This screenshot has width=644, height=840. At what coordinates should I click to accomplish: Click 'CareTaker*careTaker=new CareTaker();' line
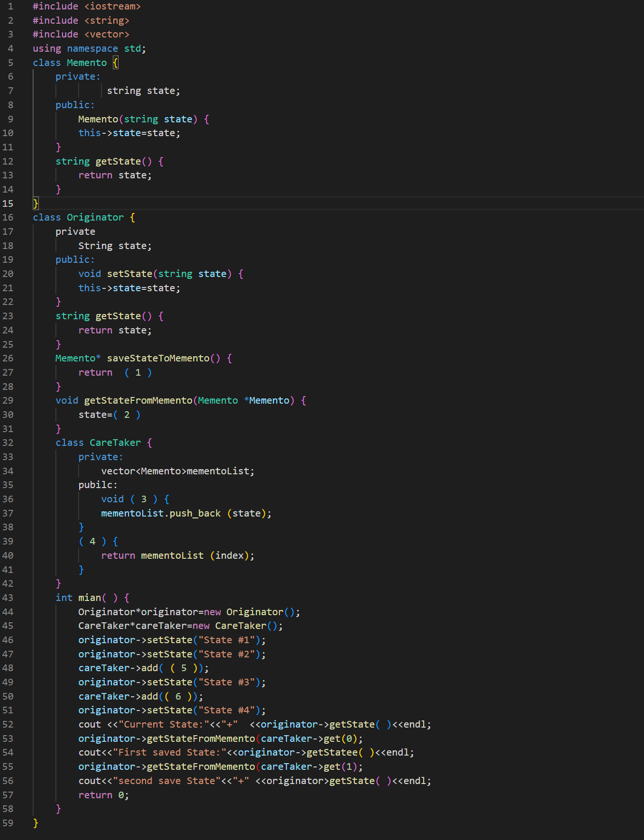181,626
